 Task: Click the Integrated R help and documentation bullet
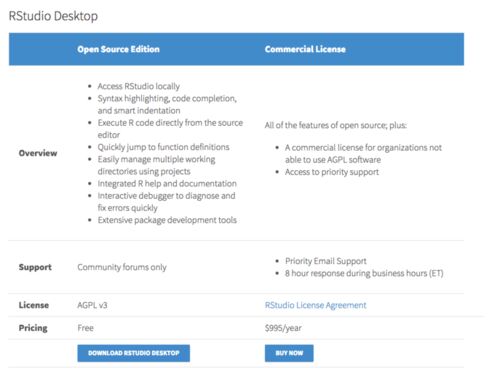(167, 184)
